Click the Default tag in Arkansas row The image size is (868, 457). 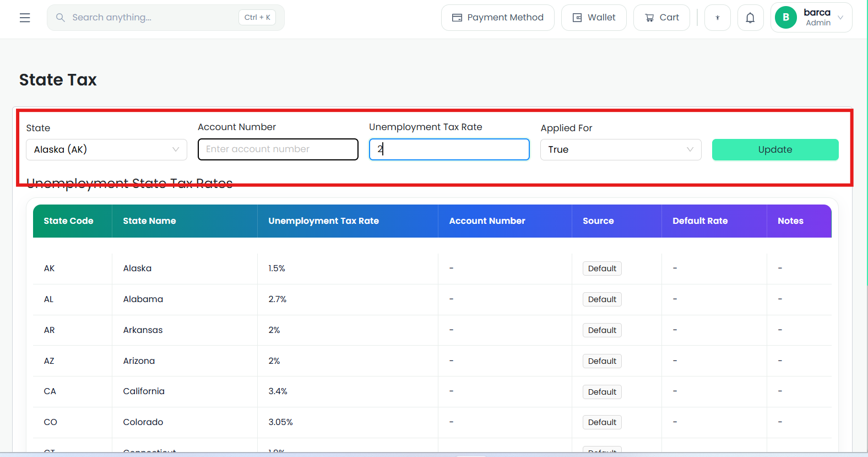[x=602, y=330]
